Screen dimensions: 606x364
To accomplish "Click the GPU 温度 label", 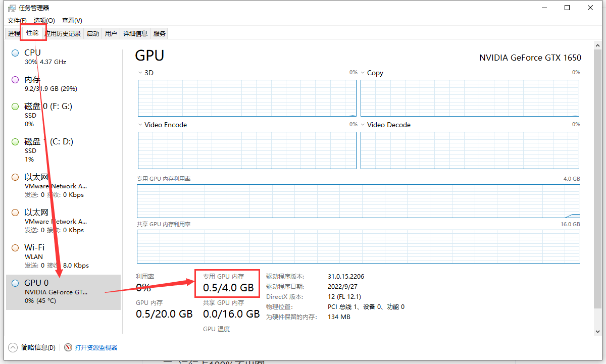I will point(216,329).
